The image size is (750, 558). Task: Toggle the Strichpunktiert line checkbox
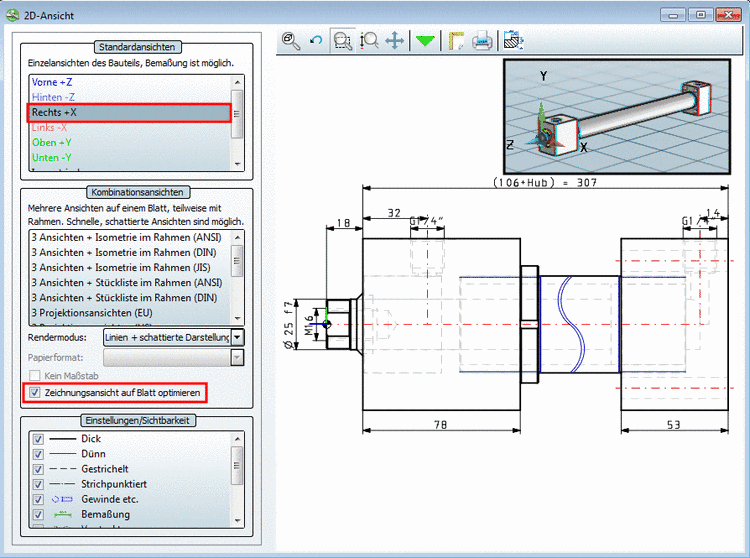38,484
